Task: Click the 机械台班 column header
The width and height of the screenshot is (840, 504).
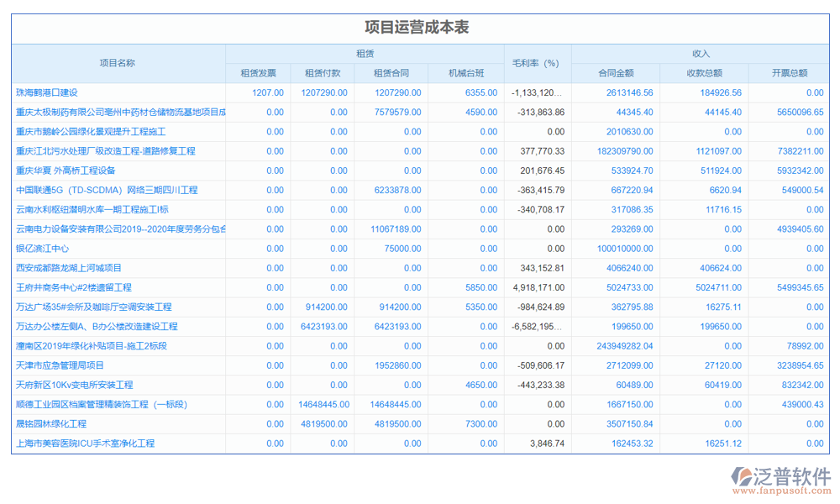Action: pyautogui.click(x=465, y=73)
